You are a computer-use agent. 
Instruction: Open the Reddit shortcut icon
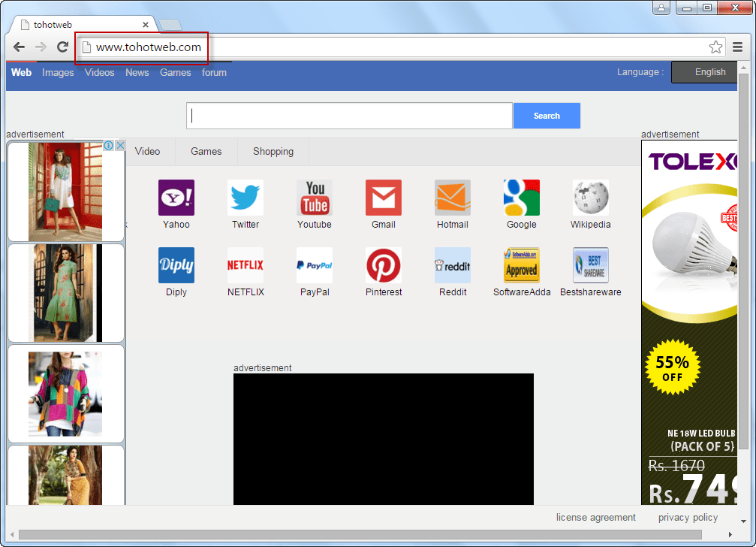coord(452,265)
